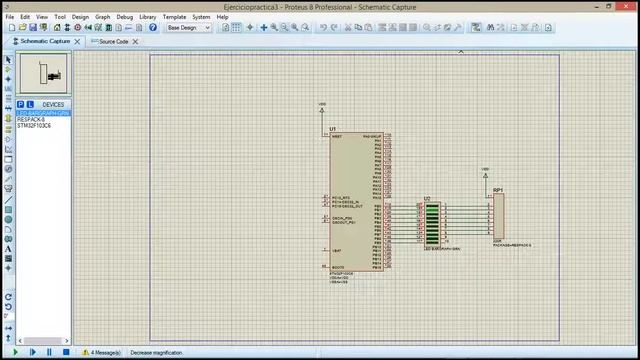Go to the Home Page icon
Viewport: 640px width, 360px height.
coord(57,27)
